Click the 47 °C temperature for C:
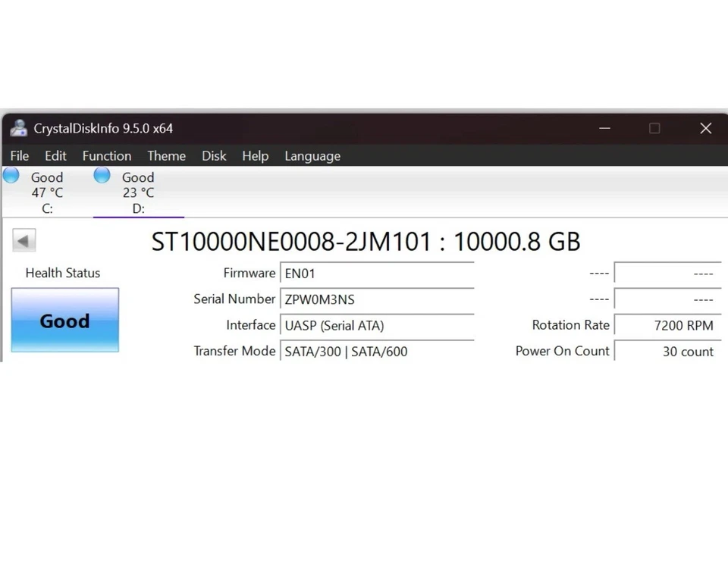The image size is (728, 579). [47, 192]
